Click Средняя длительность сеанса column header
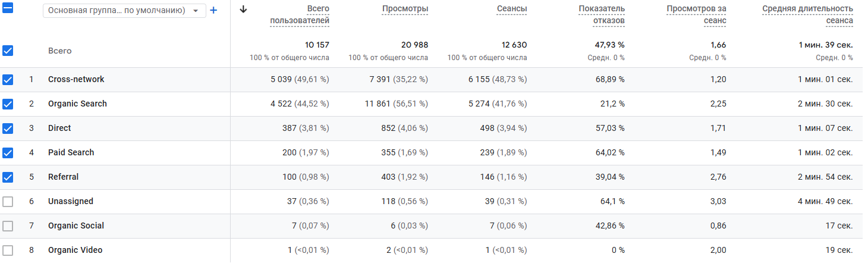The height and width of the screenshot is (263, 868). pyautogui.click(x=807, y=15)
